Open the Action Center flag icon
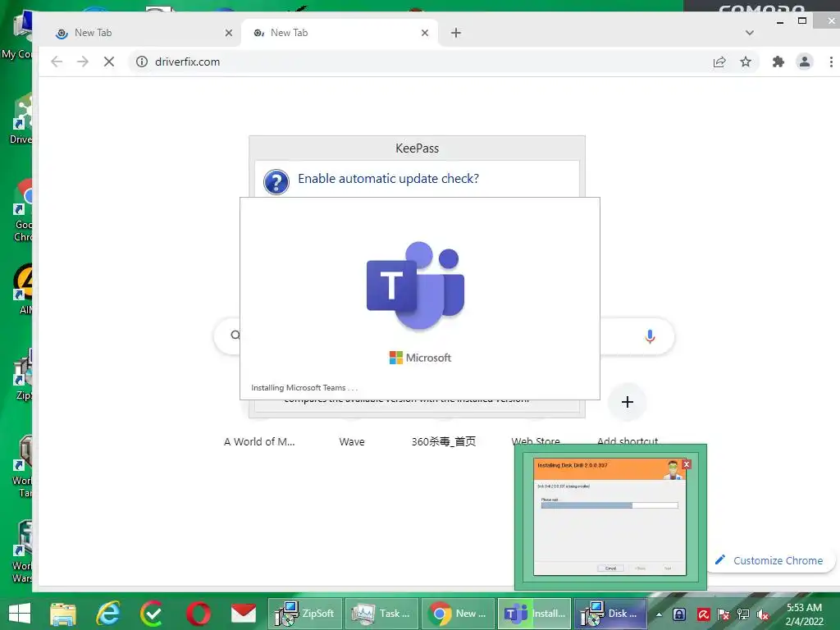Image resolution: width=840 pixels, height=630 pixels. tap(724, 614)
